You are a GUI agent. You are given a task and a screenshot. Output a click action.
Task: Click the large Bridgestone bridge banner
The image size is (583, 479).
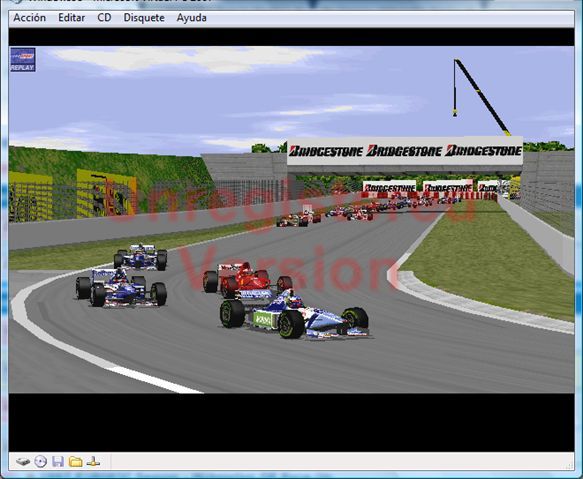pos(405,151)
